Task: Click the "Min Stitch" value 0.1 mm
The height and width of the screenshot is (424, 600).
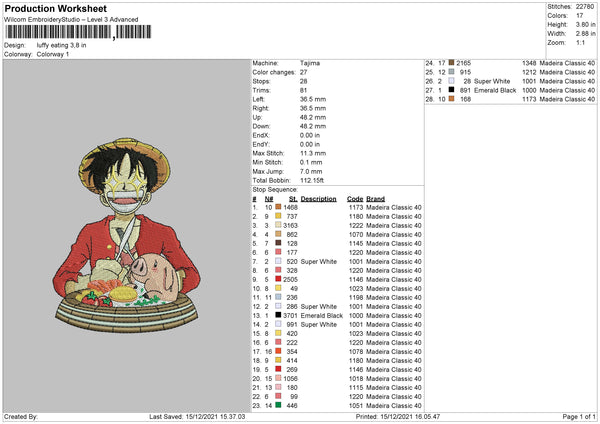Action: coord(311,162)
